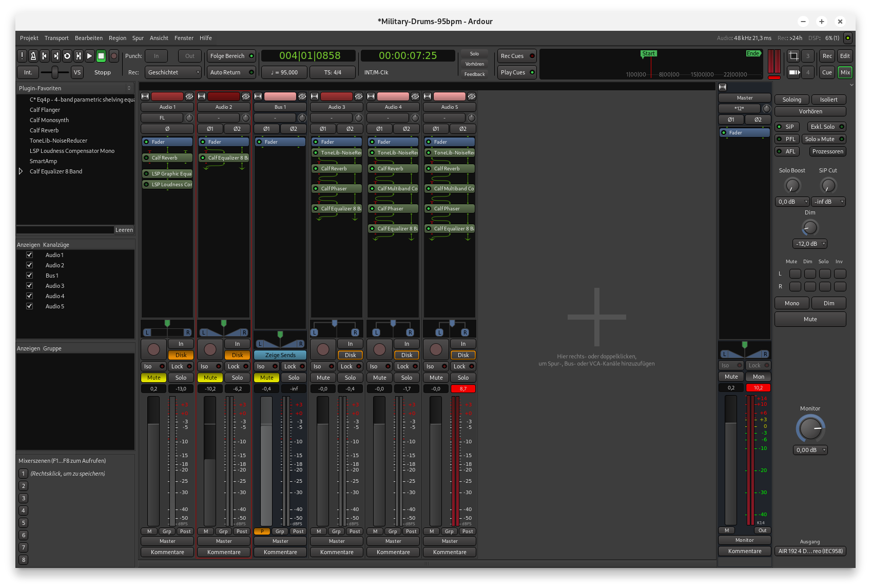Click the play range icon

79,56
